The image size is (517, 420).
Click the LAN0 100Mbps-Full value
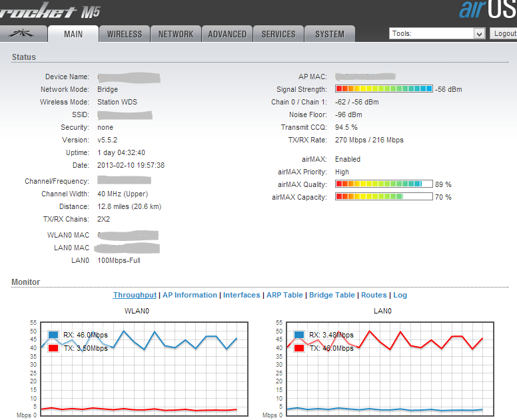pyautogui.click(x=119, y=260)
